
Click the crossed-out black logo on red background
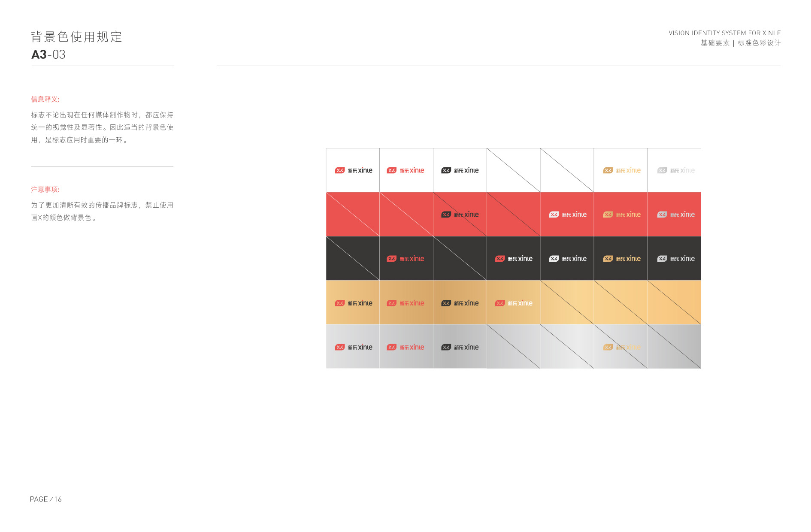tap(460, 215)
